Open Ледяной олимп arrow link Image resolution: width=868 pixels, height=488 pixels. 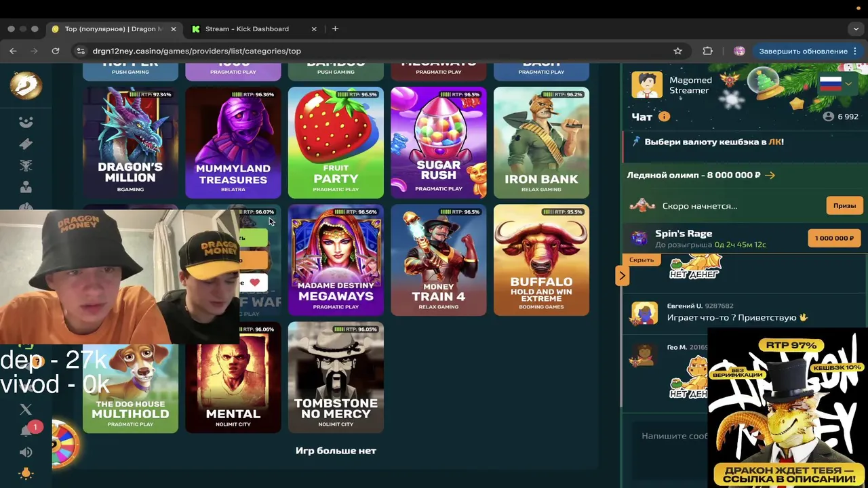[x=770, y=175]
